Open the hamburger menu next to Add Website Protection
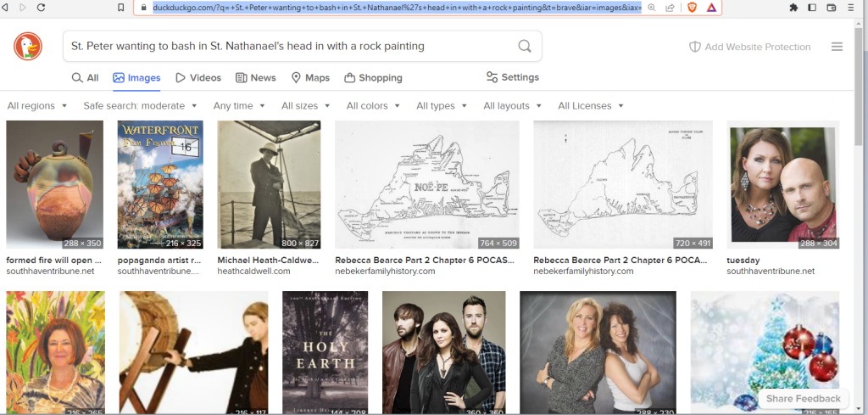Image resolution: width=868 pixels, height=415 pixels. click(837, 47)
